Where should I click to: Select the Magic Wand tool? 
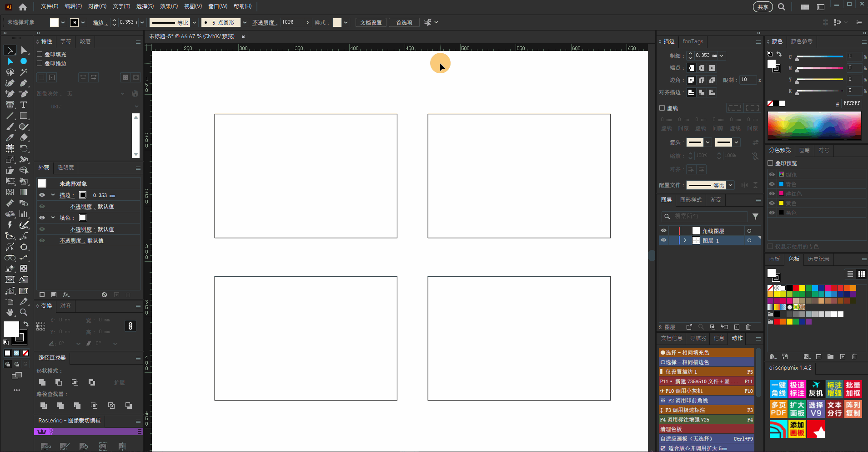point(24,72)
